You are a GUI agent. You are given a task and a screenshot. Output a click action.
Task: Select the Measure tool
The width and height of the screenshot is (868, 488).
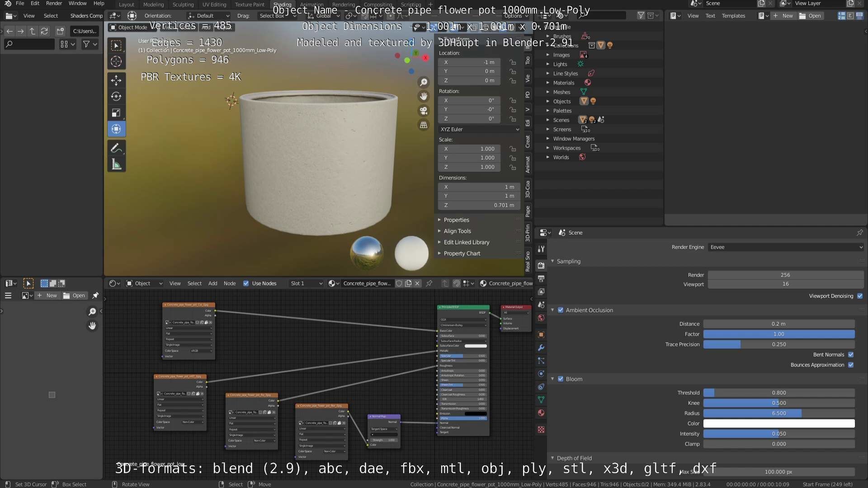116,164
